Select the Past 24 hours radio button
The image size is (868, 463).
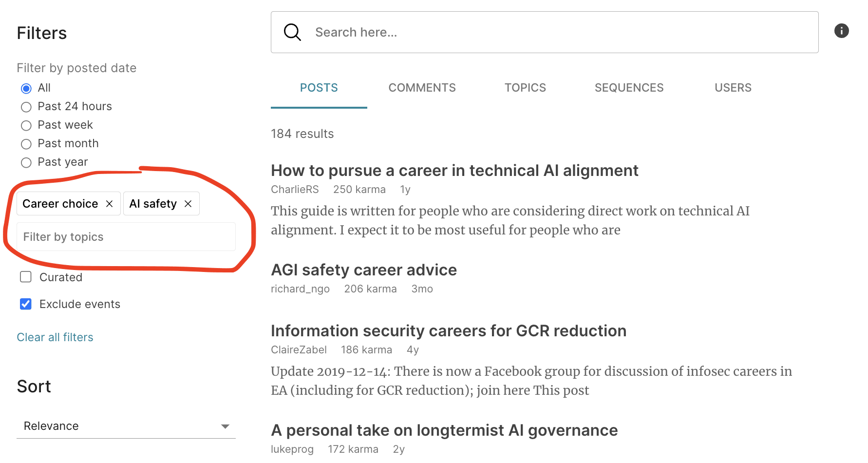[26, 107]
